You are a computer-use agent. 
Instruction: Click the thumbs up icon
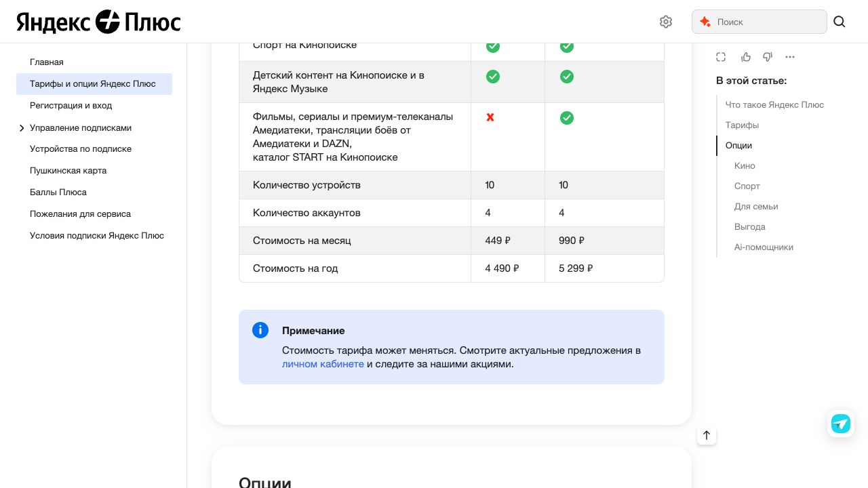tap(746, 57)
